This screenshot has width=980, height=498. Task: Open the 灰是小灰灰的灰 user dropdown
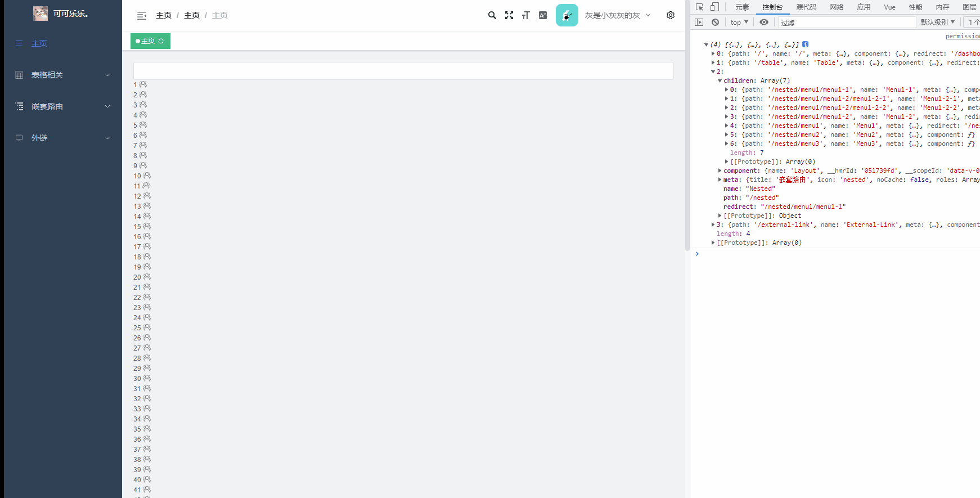click(x=618, y=15)
